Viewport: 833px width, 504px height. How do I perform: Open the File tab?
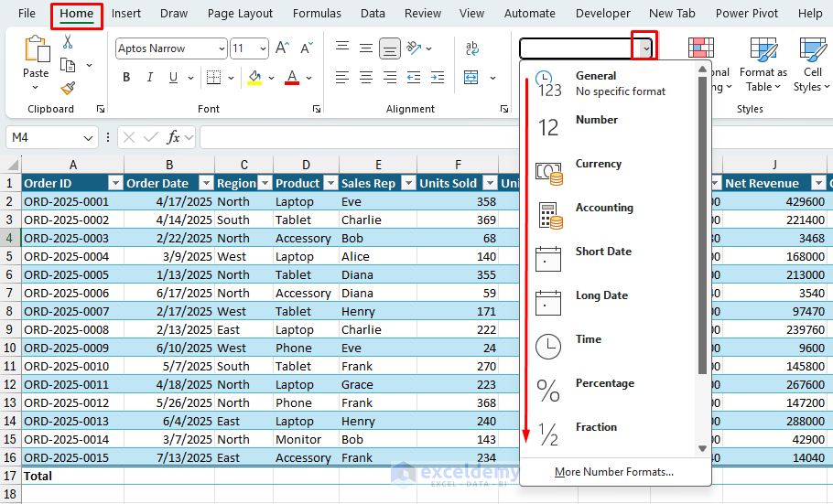pyautogui.click(x=27, y=14)
